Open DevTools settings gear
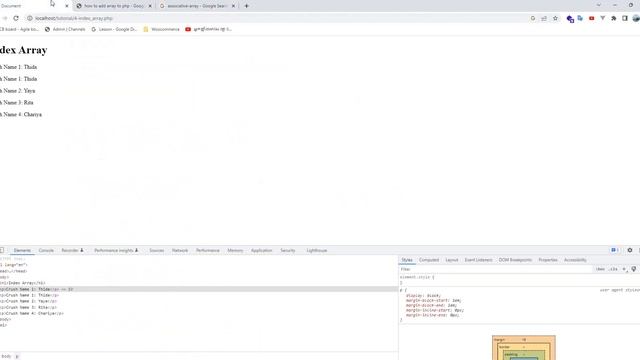This screenshot has height=360, width=640. (x=630, y=250)
